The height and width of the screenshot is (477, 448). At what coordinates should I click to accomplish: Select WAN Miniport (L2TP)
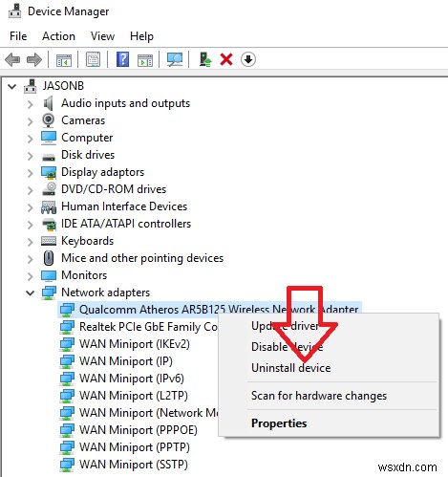[134, 396]
